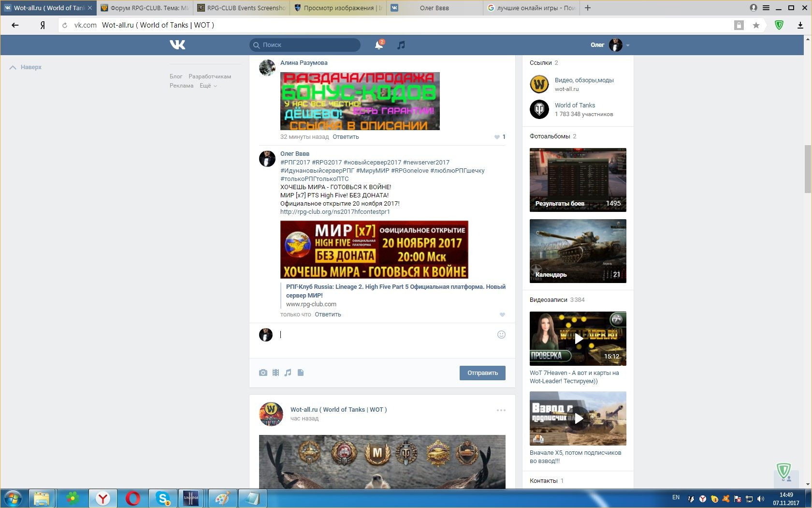Attach audio with the music note icon

click(x=288, y=373)
